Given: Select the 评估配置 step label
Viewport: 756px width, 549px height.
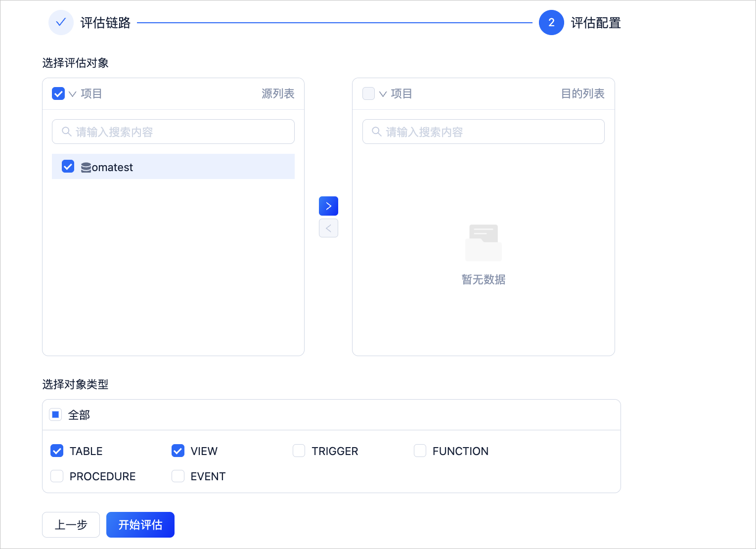Looking at the screenshot, I should [596, 23].
